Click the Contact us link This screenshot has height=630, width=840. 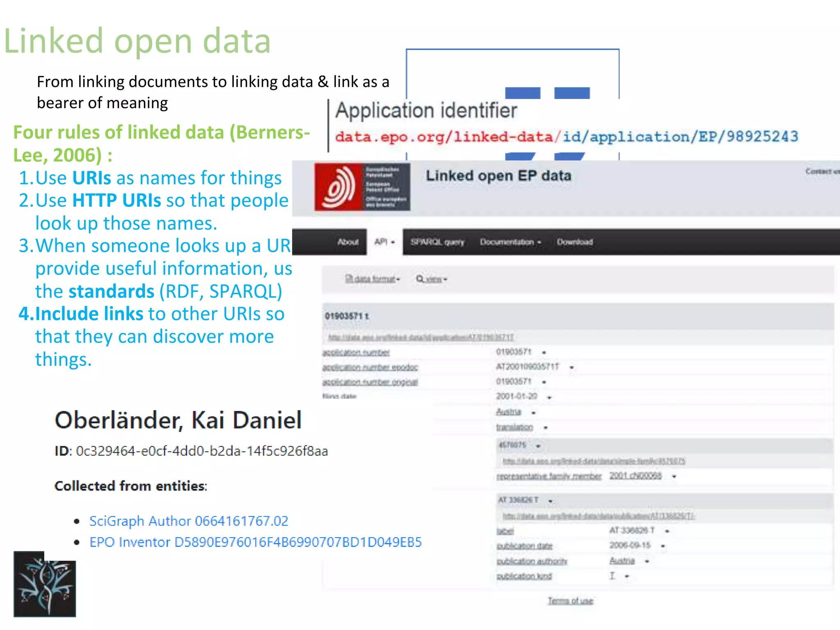click(x=822, y=171)
